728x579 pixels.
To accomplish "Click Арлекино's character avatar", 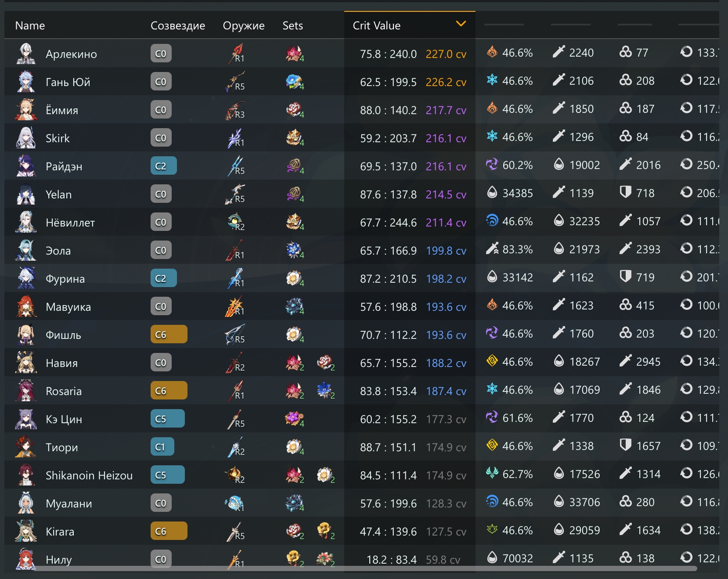I will click(x=26, y=54).
